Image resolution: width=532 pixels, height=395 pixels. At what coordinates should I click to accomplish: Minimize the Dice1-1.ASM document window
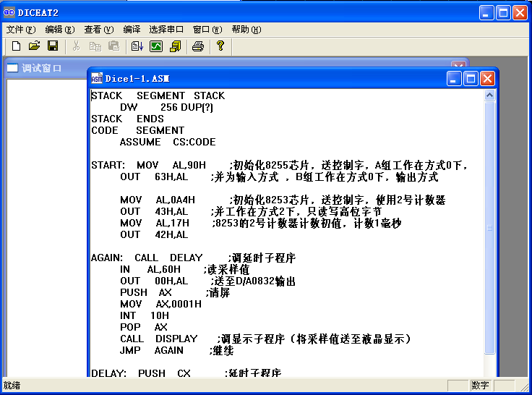click(454, 78)
